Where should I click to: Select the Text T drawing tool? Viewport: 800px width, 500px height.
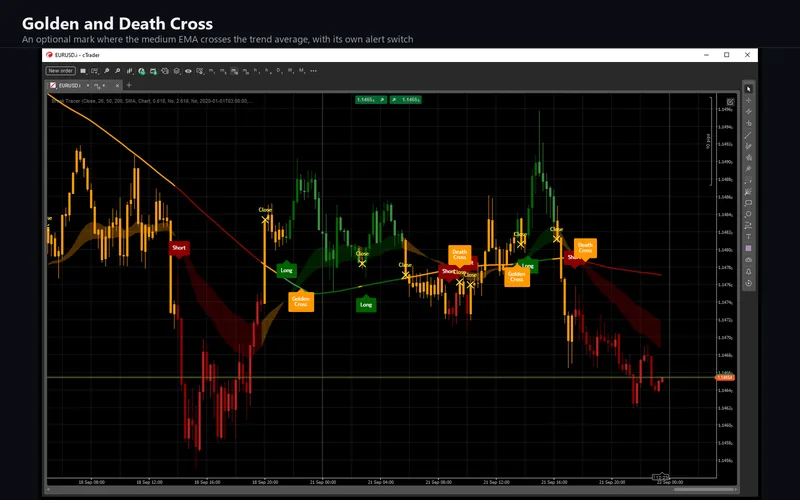pos(748,237)
